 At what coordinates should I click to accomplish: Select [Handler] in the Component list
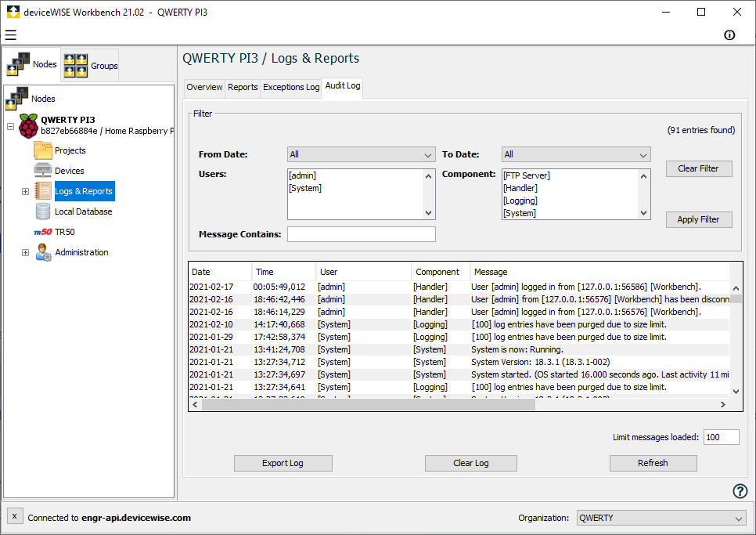(x=570, y=188)
